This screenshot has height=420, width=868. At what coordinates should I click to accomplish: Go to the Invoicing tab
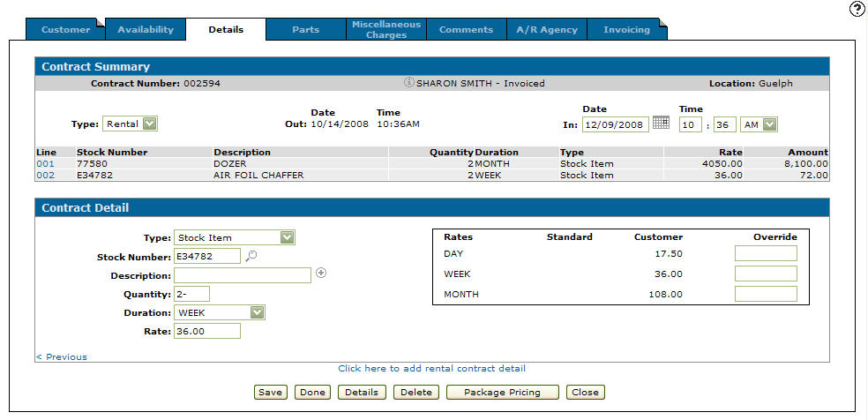(626, 30)
